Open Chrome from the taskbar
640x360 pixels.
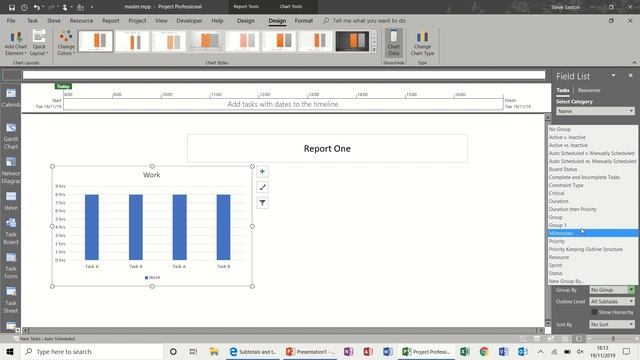point(484,351)
